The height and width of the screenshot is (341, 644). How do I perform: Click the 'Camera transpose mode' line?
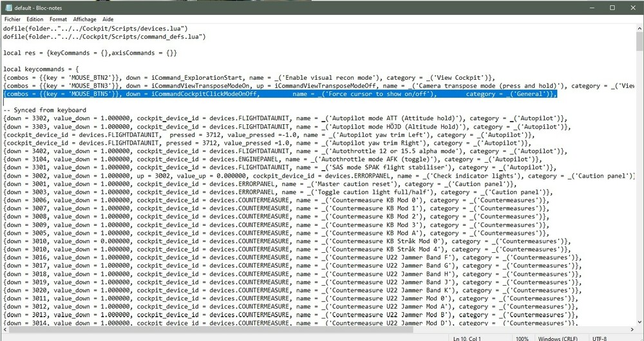pos(319,86)
